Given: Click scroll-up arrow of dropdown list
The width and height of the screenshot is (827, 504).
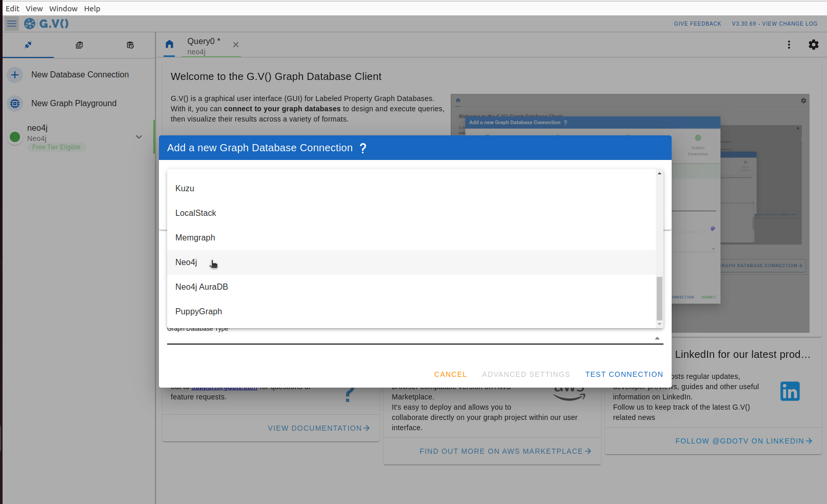Looking at the screenshot, I should pos(659,173).
